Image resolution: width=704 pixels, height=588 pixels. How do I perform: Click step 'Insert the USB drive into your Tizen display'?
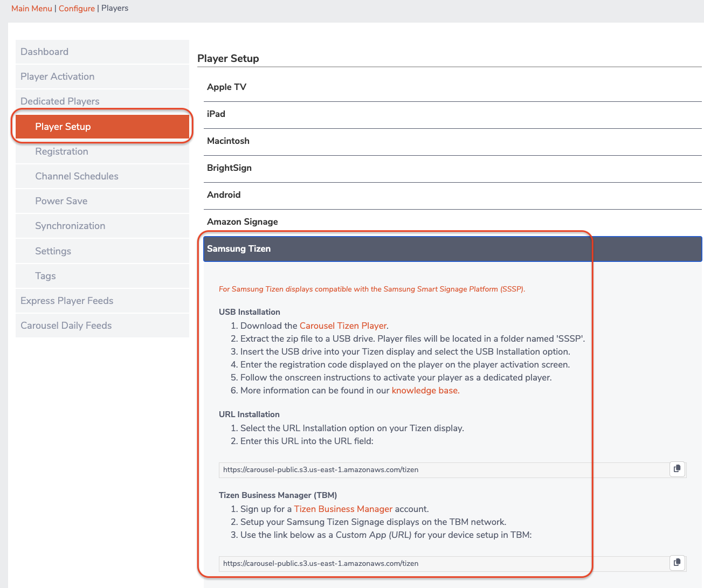[x=405, y=351]
